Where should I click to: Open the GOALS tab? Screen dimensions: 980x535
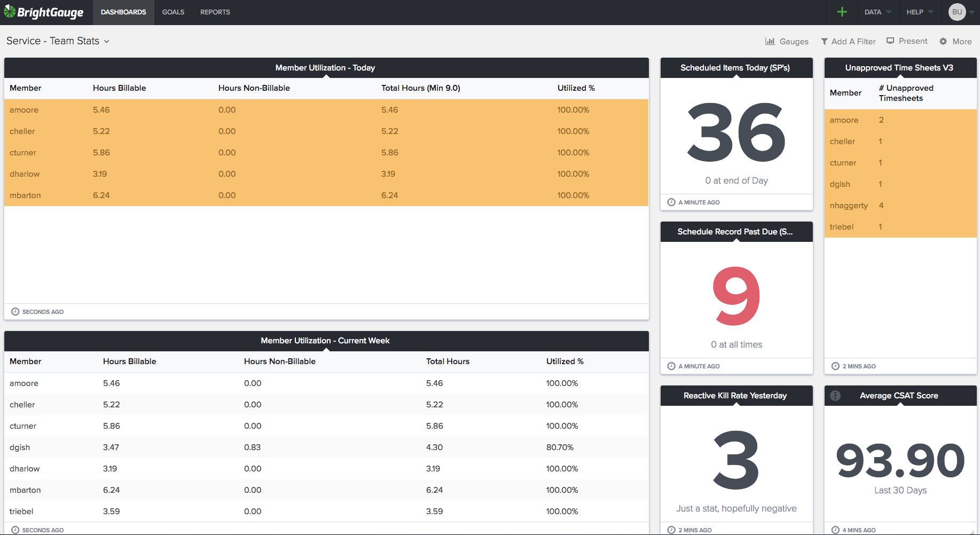(x=173, y=12)
